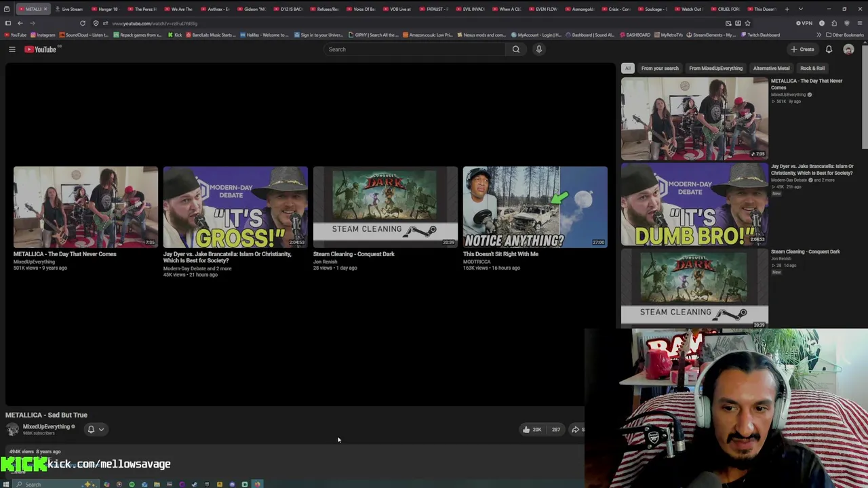
Task: Open sidebar thumbnail reading IT'S DUMB BRO!
Action: click(694, 204)
